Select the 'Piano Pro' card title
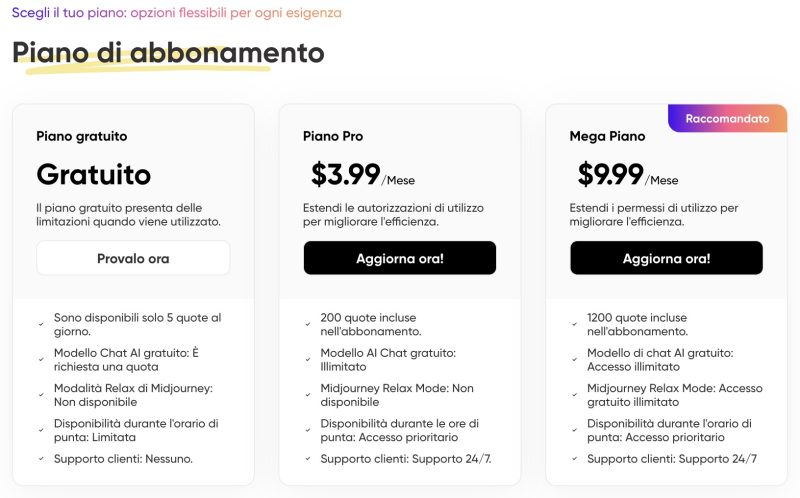This screenshot has width=800, height=498. [x=333, y=136]
